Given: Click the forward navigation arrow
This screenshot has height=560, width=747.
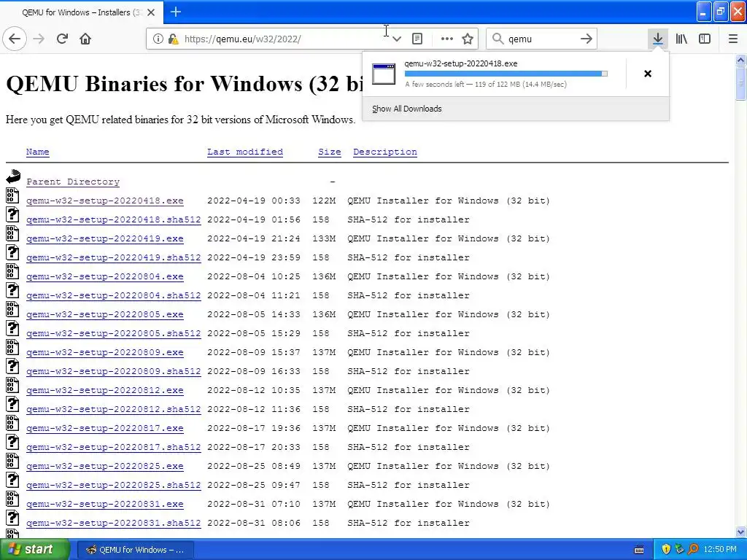Looking at the screenshot, I should (x=39, y=39).
